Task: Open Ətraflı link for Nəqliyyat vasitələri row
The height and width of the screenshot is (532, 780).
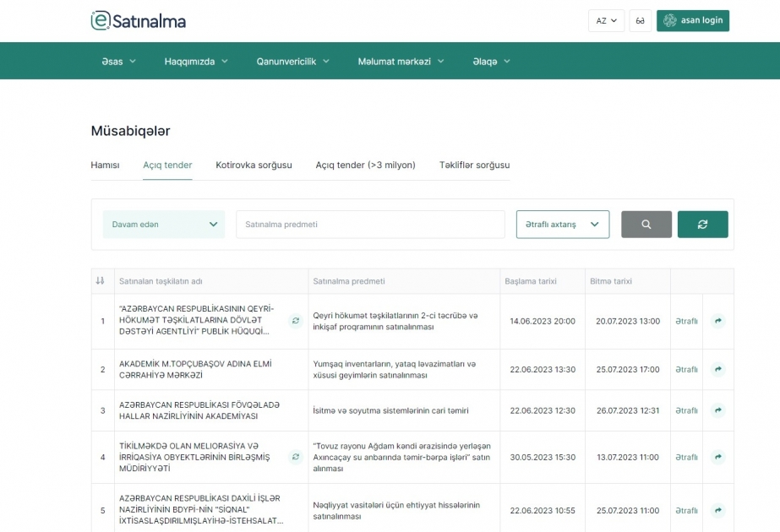Action: pos(686,511)
